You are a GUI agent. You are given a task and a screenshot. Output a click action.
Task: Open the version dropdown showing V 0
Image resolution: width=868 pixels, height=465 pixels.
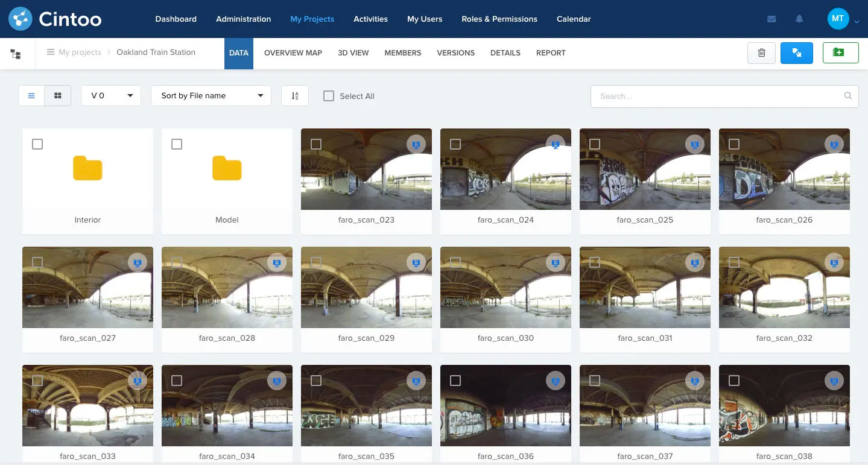point(110,95)
